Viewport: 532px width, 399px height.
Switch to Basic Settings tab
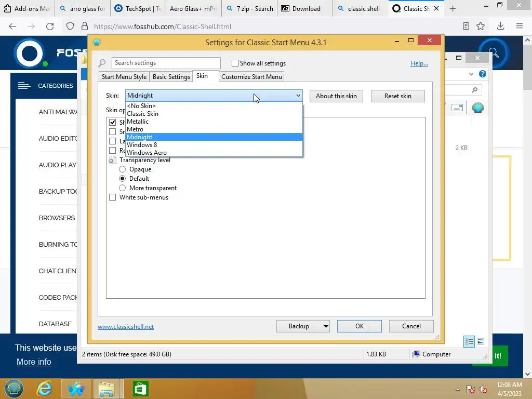(x=171, y=77)
